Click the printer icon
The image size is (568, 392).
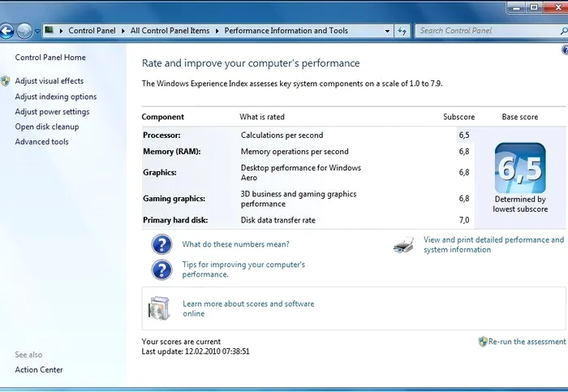(403, 245)
